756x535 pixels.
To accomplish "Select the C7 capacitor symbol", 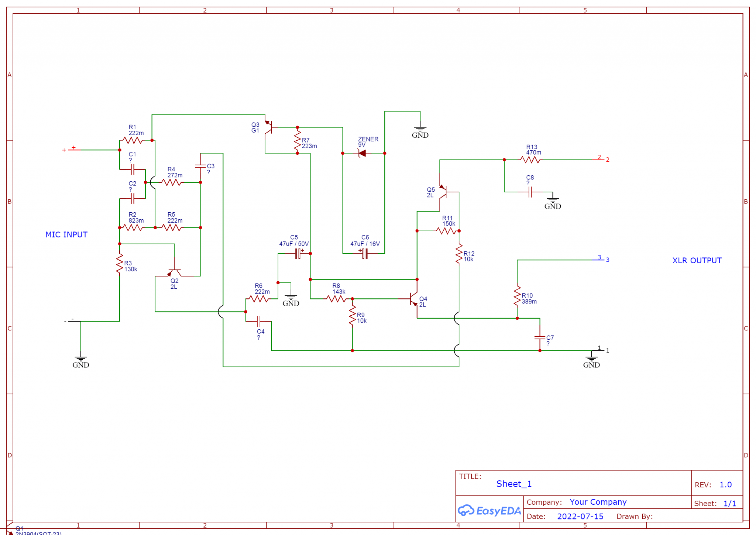I will [540, 337].
